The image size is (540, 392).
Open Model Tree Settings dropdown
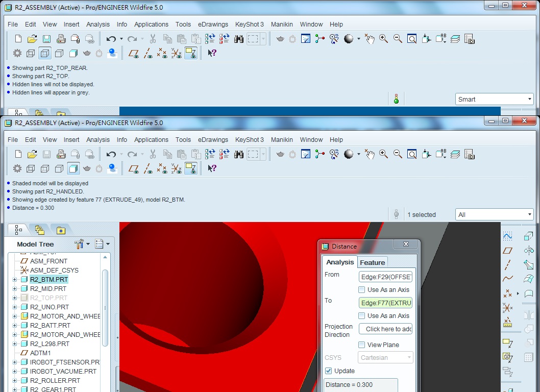(x=82, y=244)
